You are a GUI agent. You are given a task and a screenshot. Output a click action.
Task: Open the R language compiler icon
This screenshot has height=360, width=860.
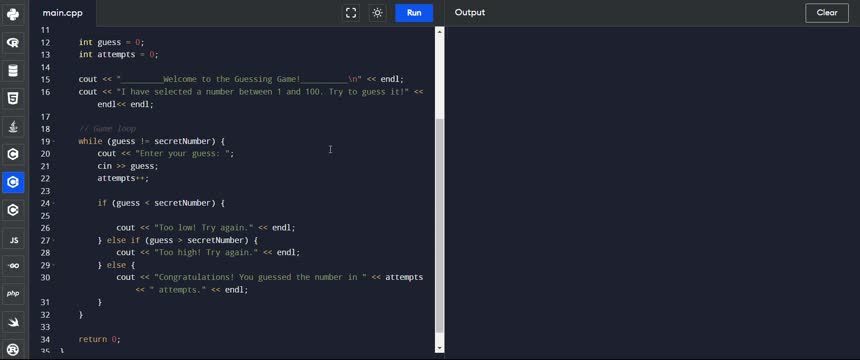click(13, 42)
